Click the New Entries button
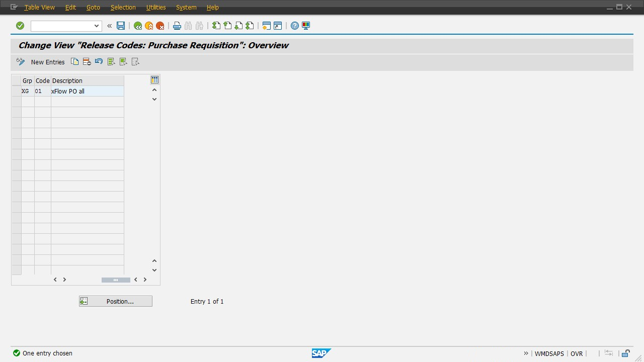Viewport: 644px width, 362px height. [48, 62]
